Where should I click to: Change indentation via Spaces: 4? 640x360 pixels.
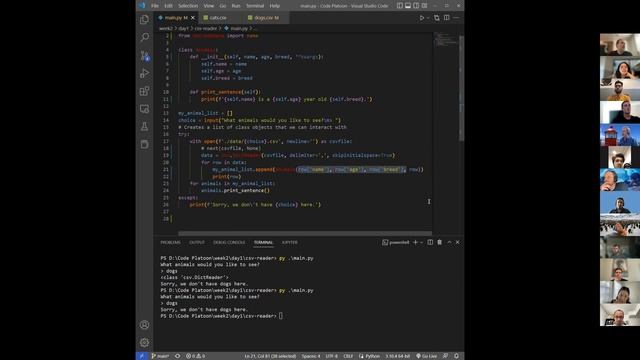311,356
